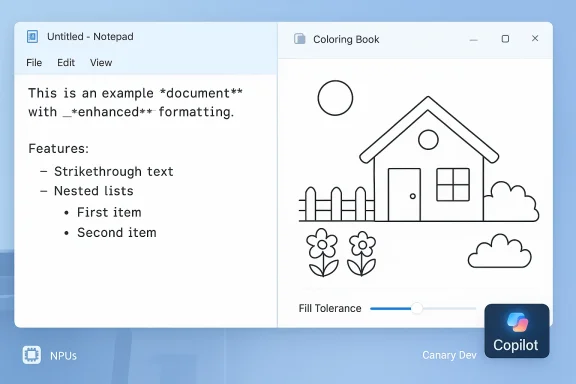
Task: Close the Coloring Book window
Action: (535, 38)
